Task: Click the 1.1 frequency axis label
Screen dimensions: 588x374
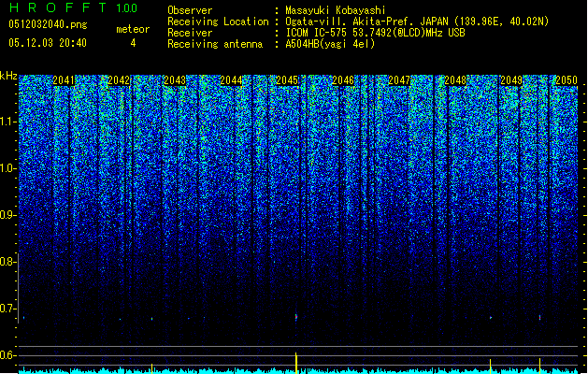Action: 7,122
